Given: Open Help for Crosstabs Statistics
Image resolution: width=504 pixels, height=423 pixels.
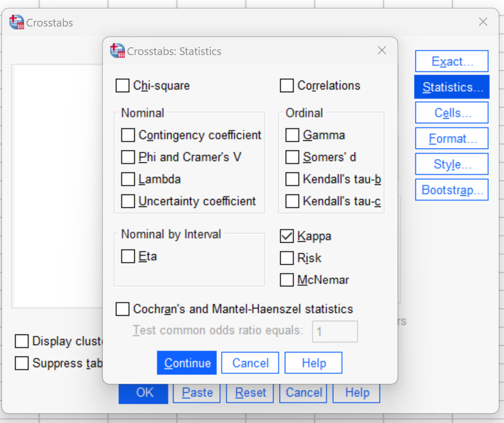Looking at the screenshot, I should click(x=313, y=363).
